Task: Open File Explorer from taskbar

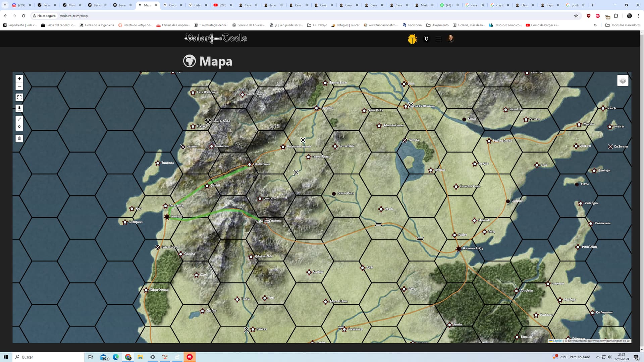Action: (x=140, y=357)
